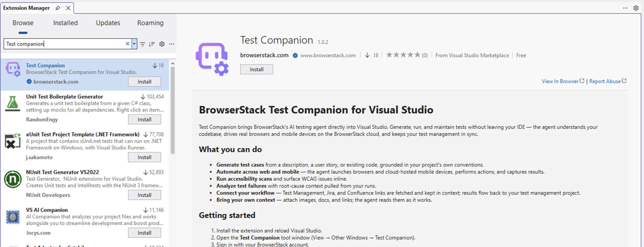The width and height of the screenshot is (644, 247).
Task: Click the 1.0.2 version label
Action: (323, 42)
